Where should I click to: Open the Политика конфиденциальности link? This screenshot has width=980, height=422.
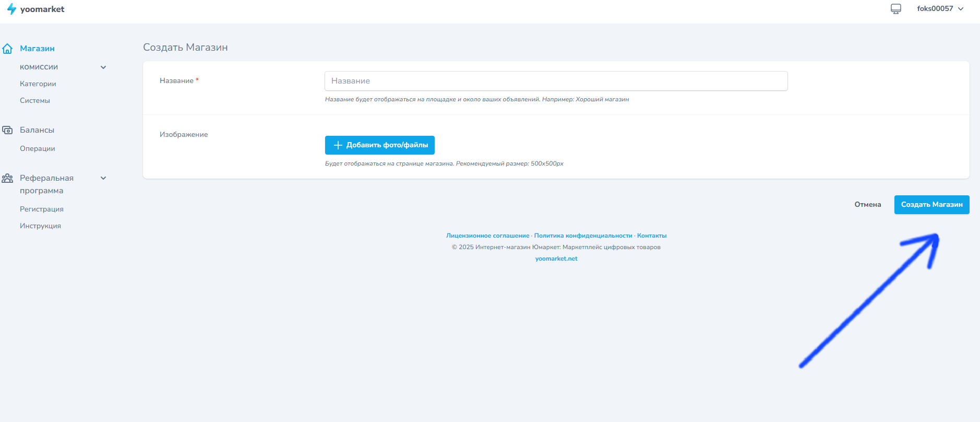[583, 236]
